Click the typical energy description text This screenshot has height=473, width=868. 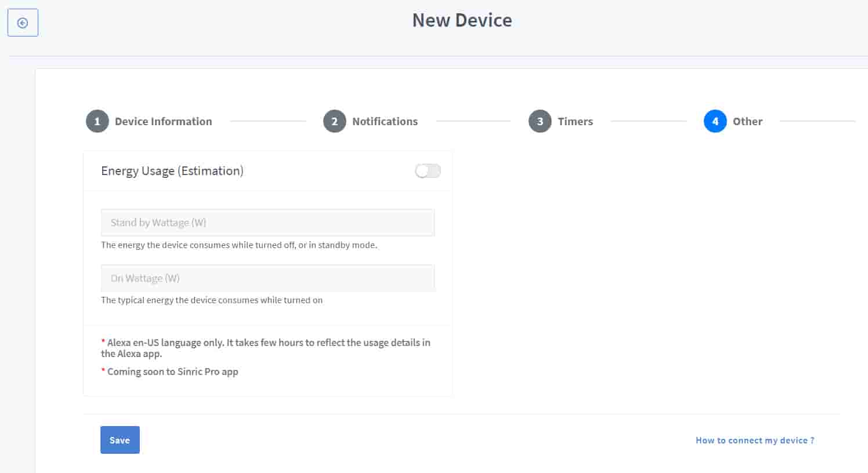coord(212,300)
